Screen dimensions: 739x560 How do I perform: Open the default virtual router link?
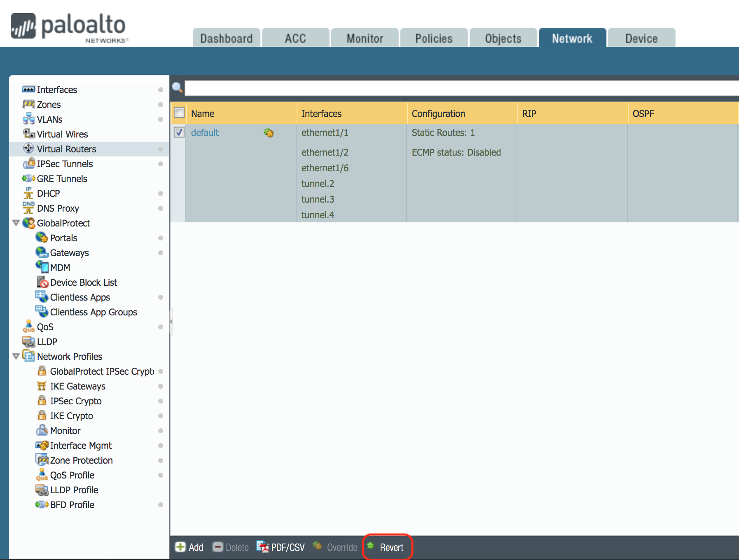[x=205, y=133]
